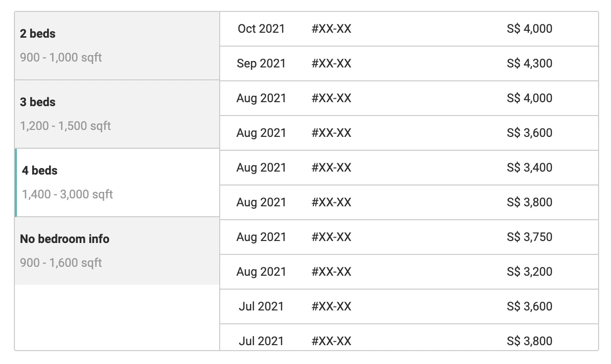Click the #XX-XX unit in Sep 2021 row

[x=331, y=63]
